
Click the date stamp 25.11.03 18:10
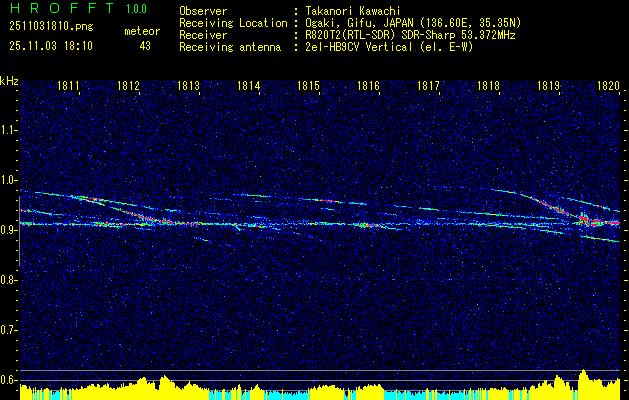click(51, 46)
